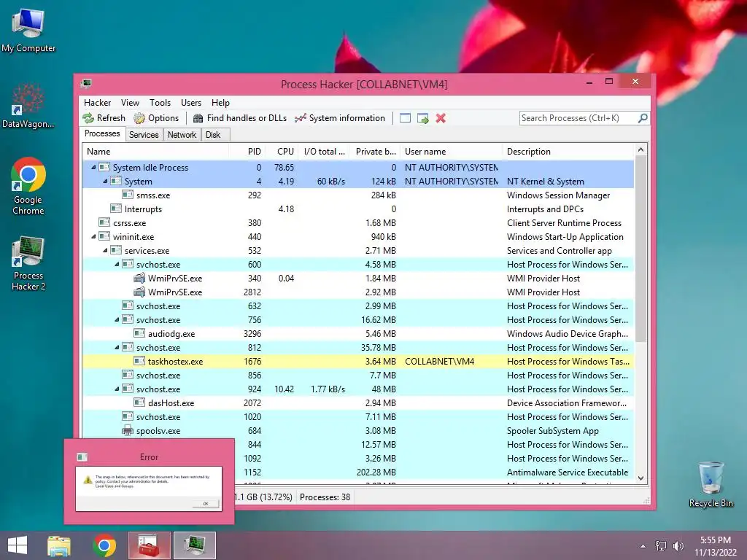Screen dimensions: 747x560
Task: Open the Help menu
Action: [220, 103]
